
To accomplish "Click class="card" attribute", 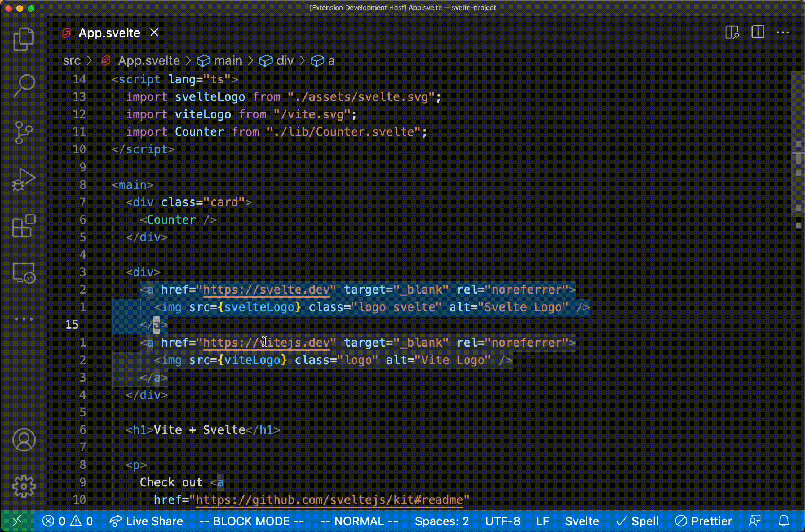I will 204,202.
